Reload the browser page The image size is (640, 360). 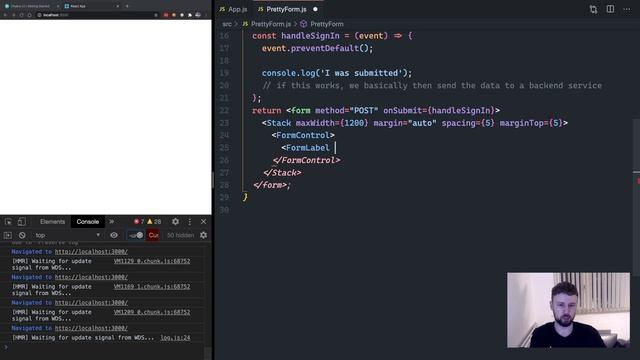[x=22, y=15]
